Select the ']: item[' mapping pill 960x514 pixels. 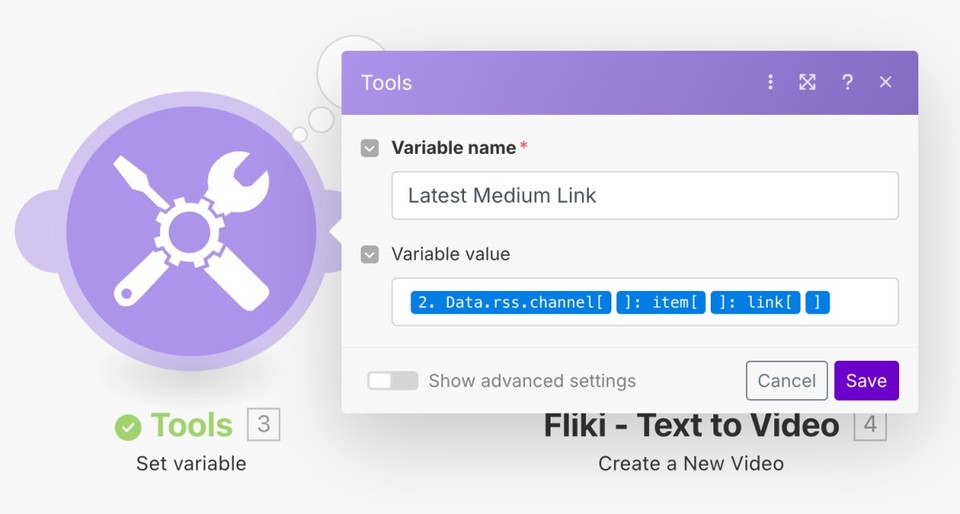click(661, 302)
